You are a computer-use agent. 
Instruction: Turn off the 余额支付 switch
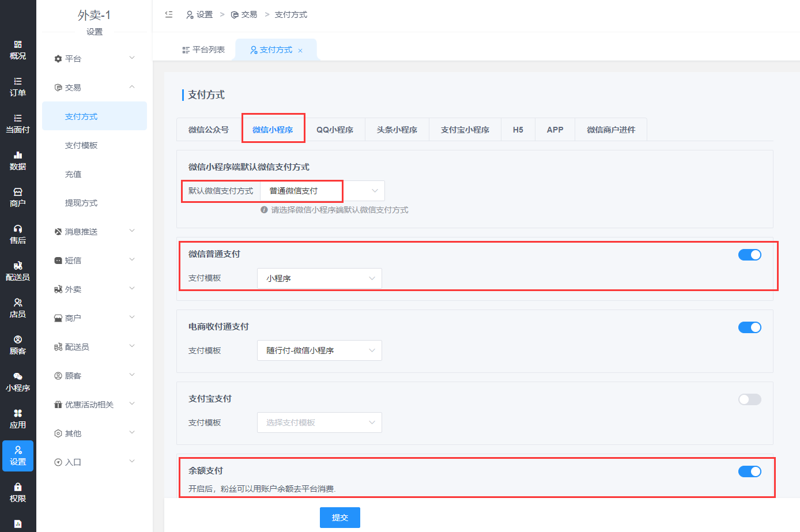coord(750,471)
